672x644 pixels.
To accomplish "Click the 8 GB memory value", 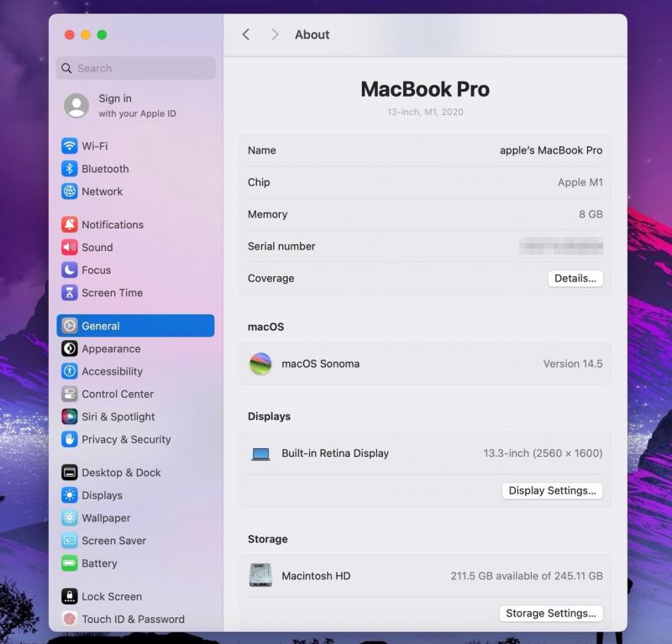I will [591, 214].
